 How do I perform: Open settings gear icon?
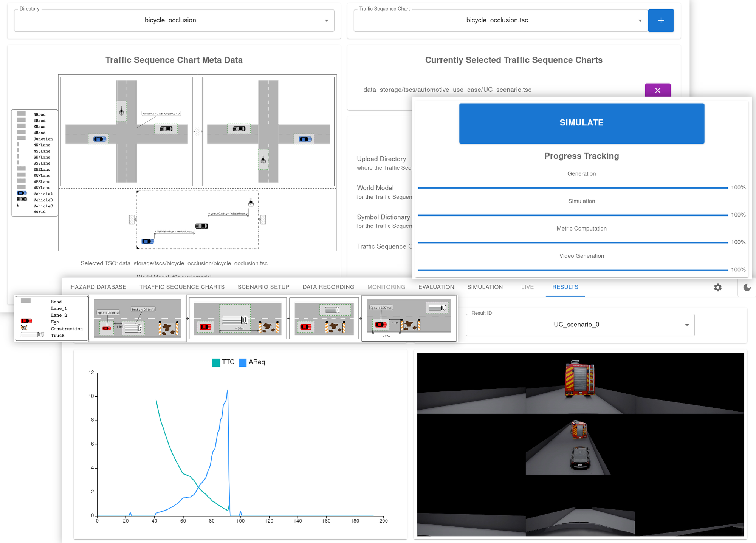(717, 287)
